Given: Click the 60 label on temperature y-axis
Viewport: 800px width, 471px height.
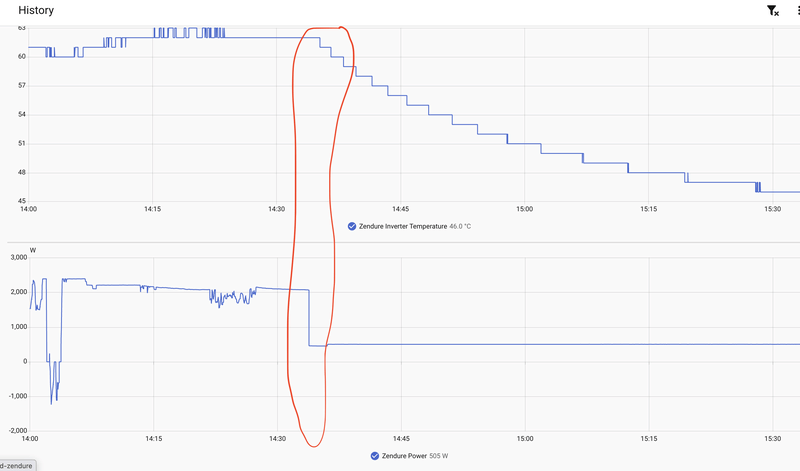Looking at the screenshot, I should (x=22, y=56).
